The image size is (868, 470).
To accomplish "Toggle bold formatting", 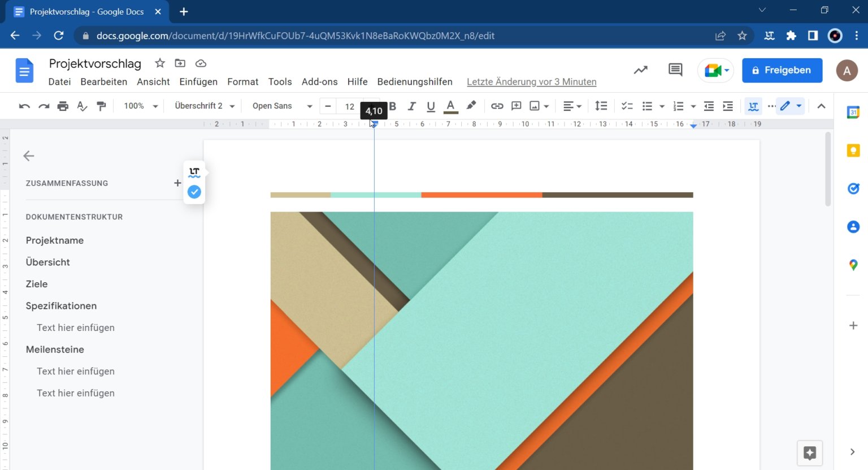I will [x=392, y=106].
